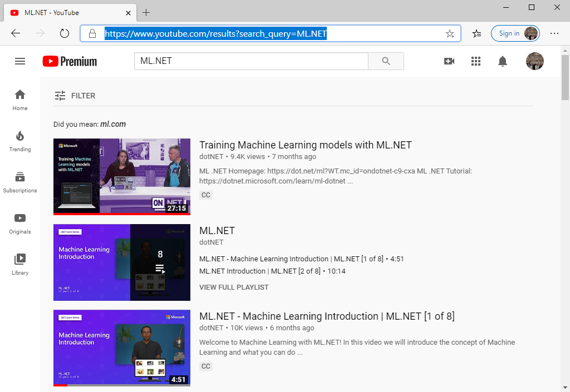Click the browser address bar URL
The image size is (570, 392).
click(x=215, y=34)
